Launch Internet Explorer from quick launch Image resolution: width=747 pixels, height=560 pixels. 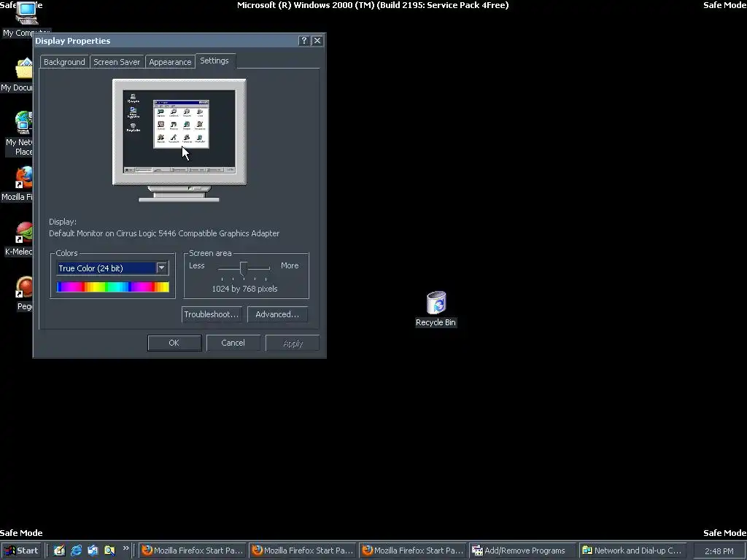(x=76, y=551)
